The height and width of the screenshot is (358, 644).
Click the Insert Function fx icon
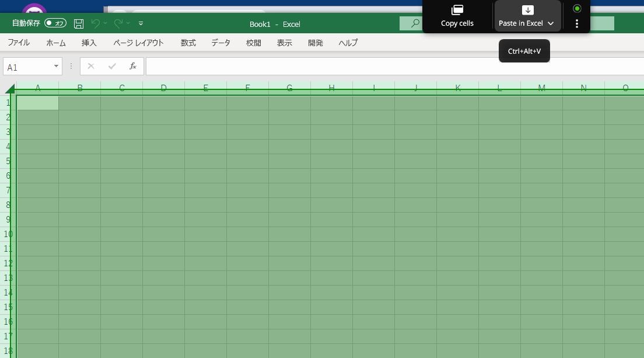(132, 66)
